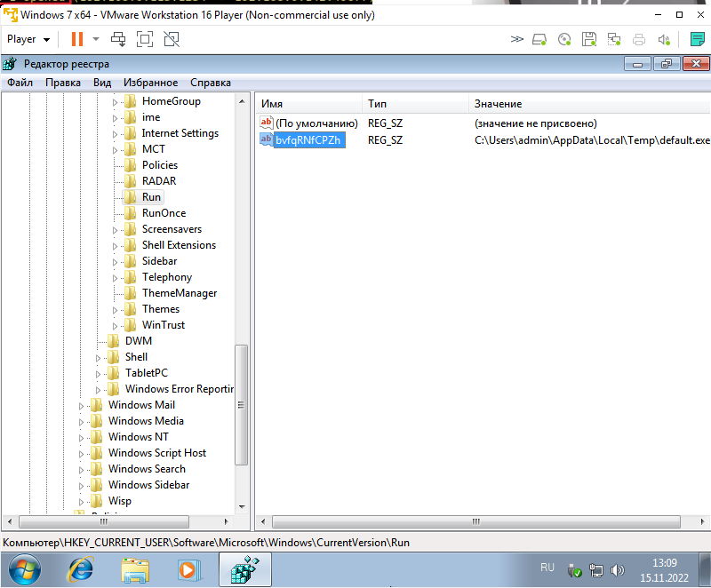The image size is (711, 588).
Task: Expand the ime key
Action: tap(115, 118)
